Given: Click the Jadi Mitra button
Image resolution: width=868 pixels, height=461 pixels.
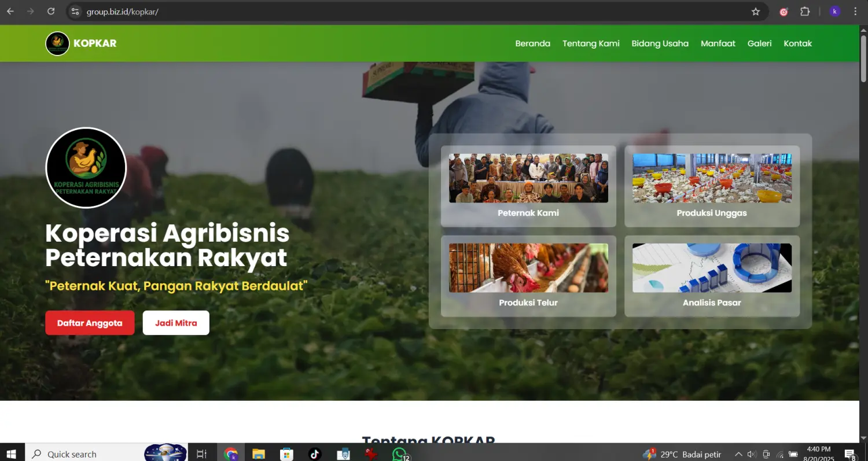Looking at the screenshot, I should tap(176, 322).
